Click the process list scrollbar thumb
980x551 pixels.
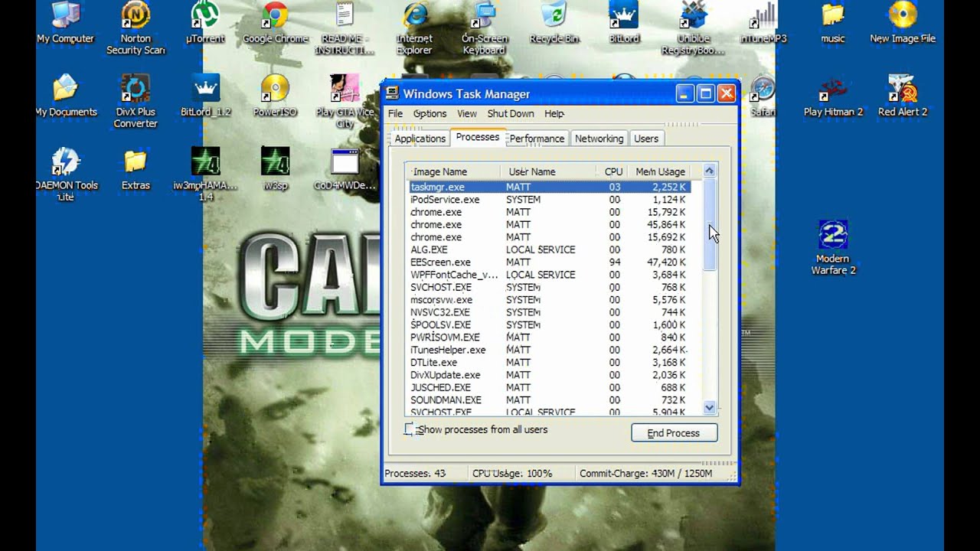click(709, 223)
